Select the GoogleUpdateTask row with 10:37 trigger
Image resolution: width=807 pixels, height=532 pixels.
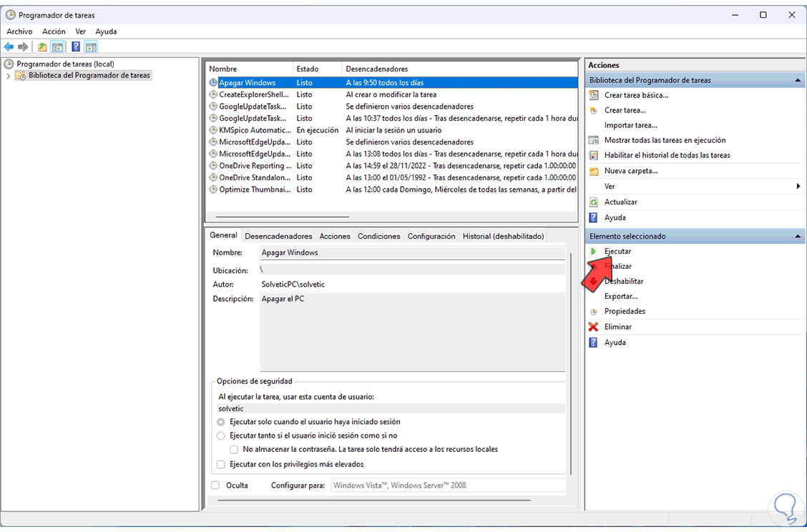(391, 118)
